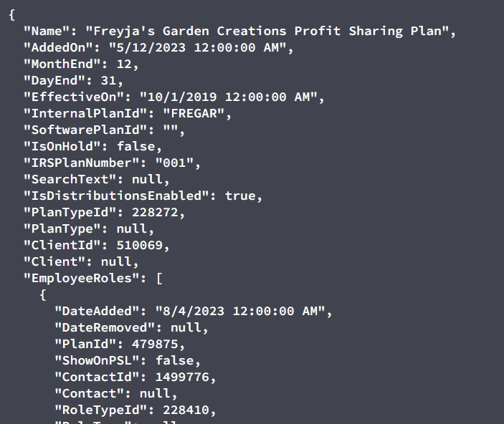Click the "IsDistributionsEnabled" true value
This screenshot has height=424, width=504.
[x=240, y=196]
